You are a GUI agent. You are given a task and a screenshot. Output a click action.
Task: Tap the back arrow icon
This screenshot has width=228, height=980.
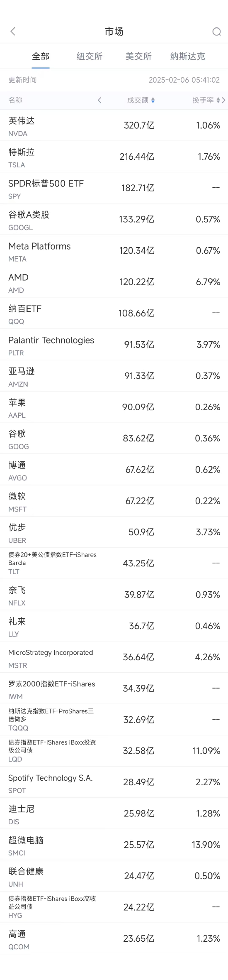tap(13, 32)
